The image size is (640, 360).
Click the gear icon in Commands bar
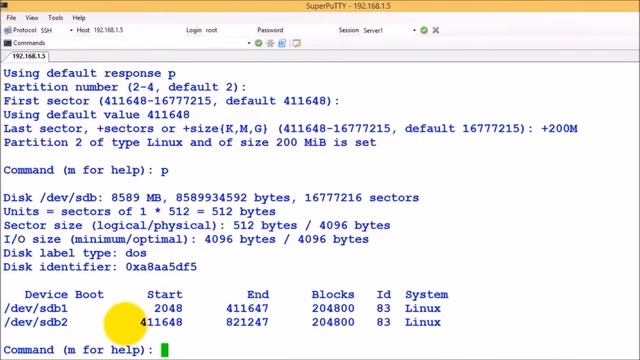tap(270, 43)
